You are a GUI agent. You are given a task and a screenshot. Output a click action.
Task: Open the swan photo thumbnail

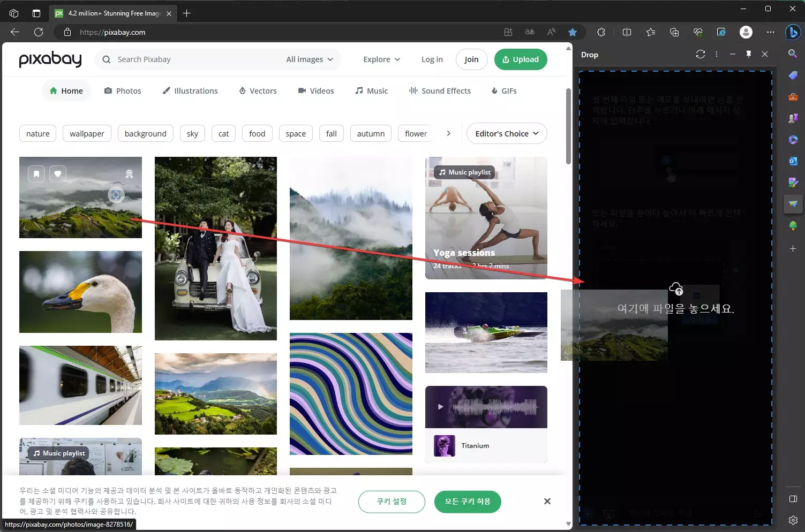click(x=80, y=292)
